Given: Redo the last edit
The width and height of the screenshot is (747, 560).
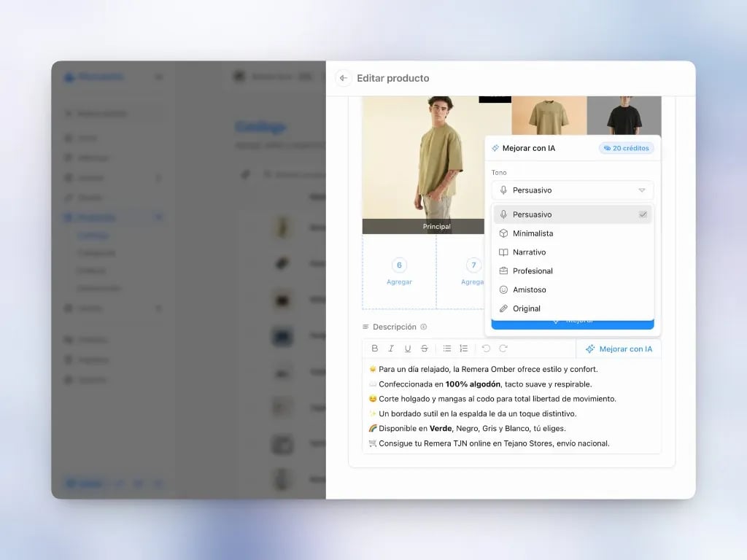Looking at the screenshot, I should pos(503,349).
